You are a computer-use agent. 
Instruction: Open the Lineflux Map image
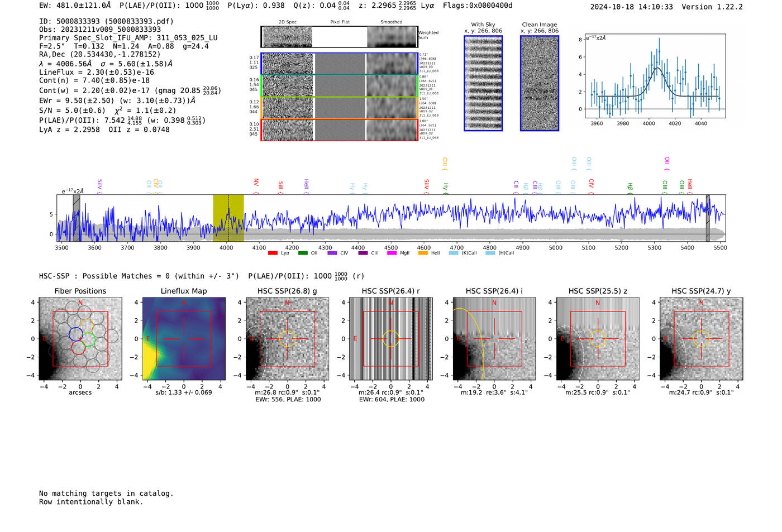[x=184, y=339]
